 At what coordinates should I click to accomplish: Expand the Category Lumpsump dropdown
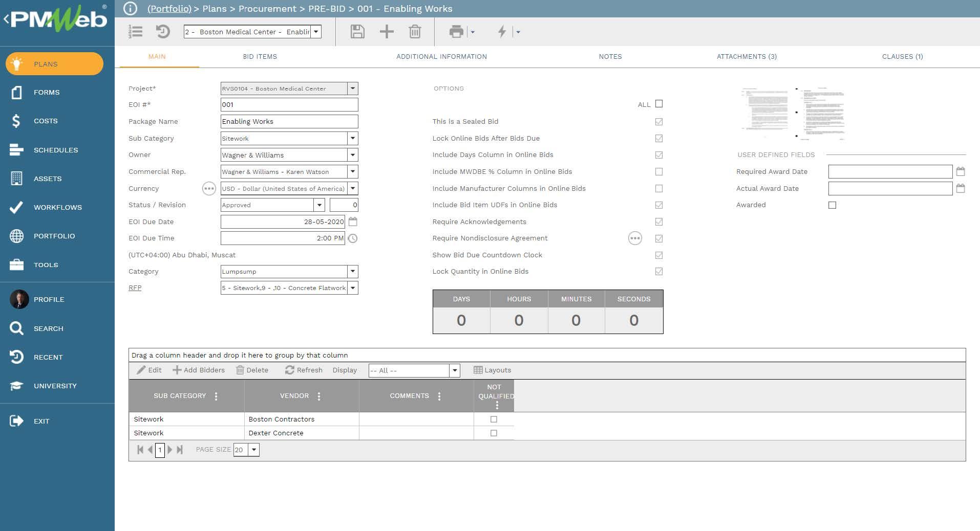tap(353, 272)
